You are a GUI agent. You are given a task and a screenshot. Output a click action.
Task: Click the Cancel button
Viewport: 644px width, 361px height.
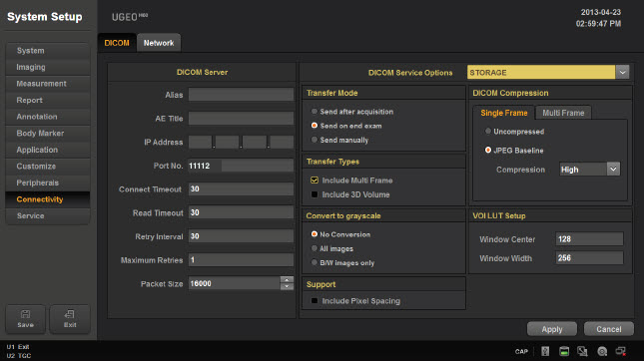[609, 329]
